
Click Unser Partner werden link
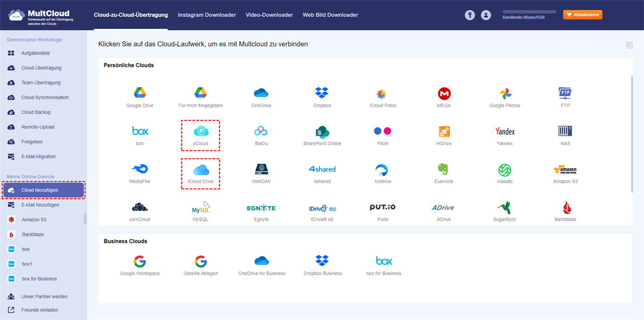pos(44,296)
